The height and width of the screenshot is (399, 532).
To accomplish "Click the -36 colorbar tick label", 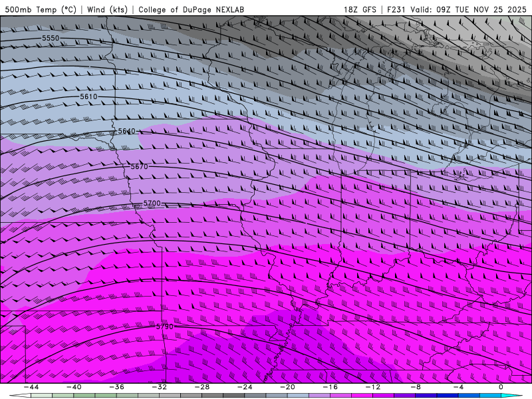I will click(117, 387).
